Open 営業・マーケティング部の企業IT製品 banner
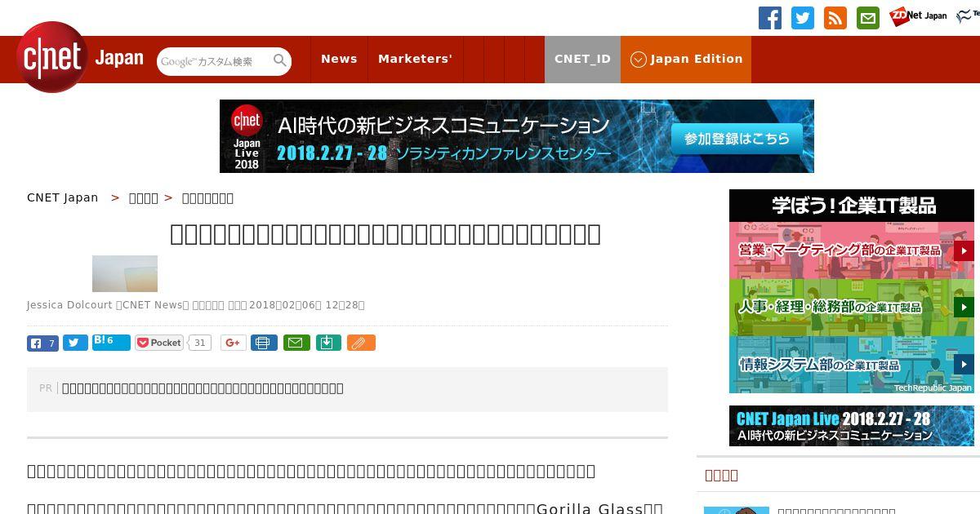980x514 pixels. pyautogui.click(x=852, y=250)
